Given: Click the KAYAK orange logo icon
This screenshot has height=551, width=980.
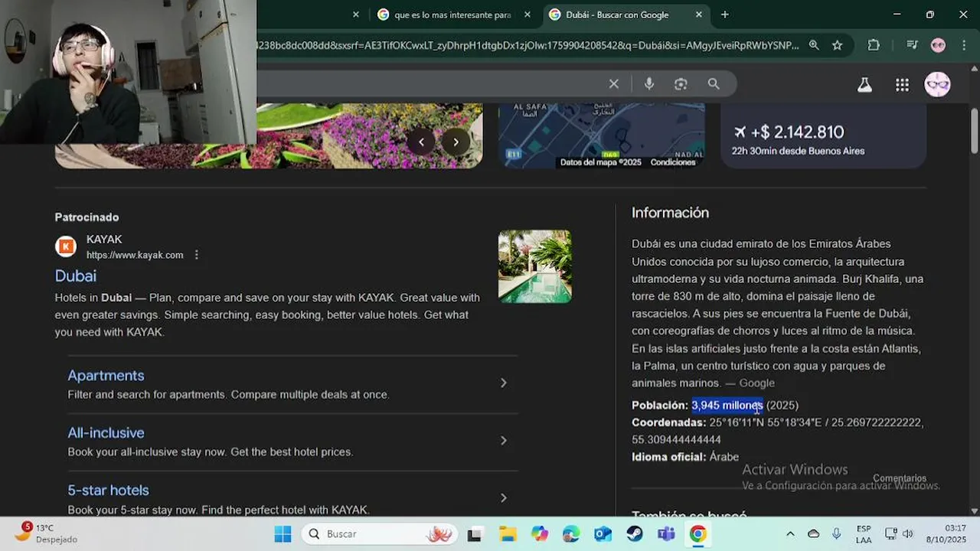Looking at the screenshot, I should click(66, 246).
